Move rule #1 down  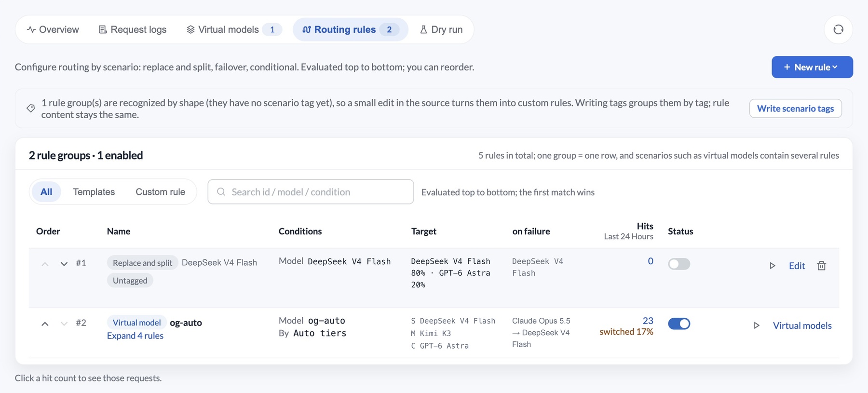coord(64,264)
